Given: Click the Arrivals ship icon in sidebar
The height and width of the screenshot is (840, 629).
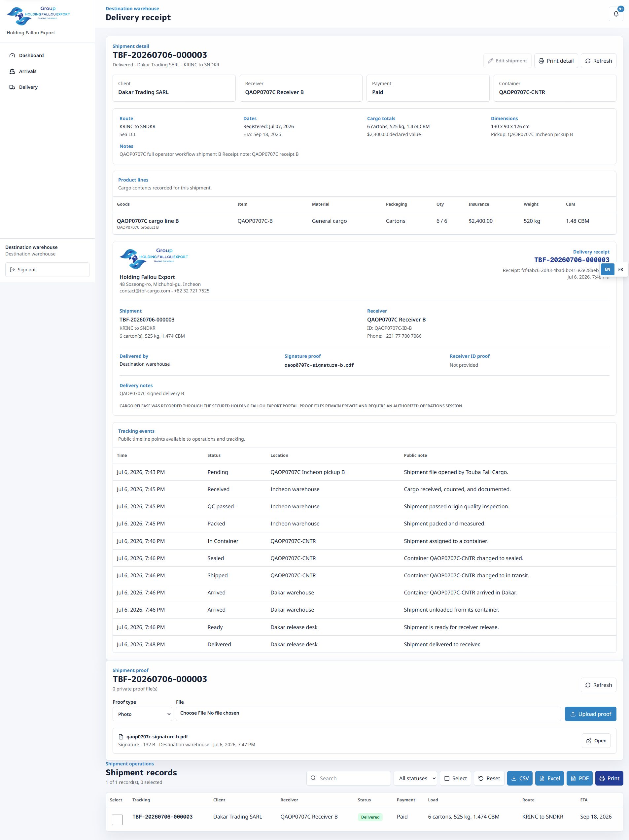Looking at the screenshot, I should coord(12,71).
